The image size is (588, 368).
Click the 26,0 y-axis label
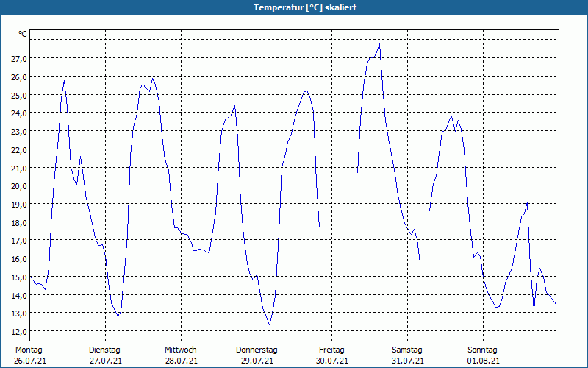point(19,77)
